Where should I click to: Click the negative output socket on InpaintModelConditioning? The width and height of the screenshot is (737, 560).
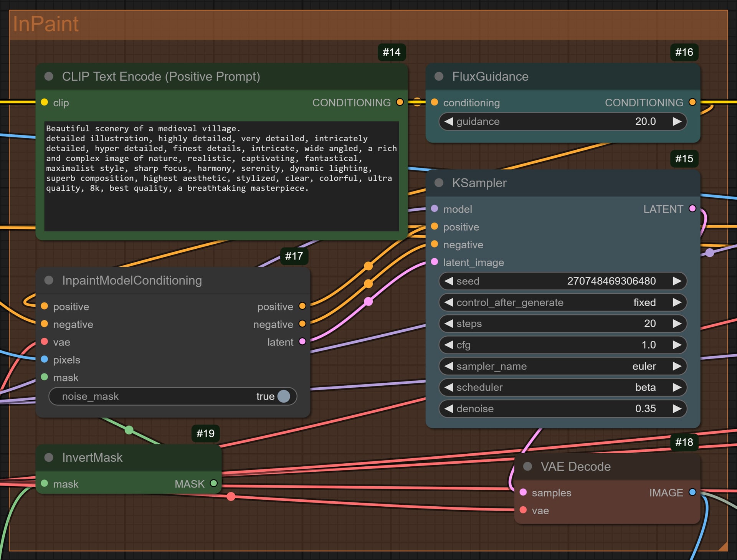click(x=302, y=324)
